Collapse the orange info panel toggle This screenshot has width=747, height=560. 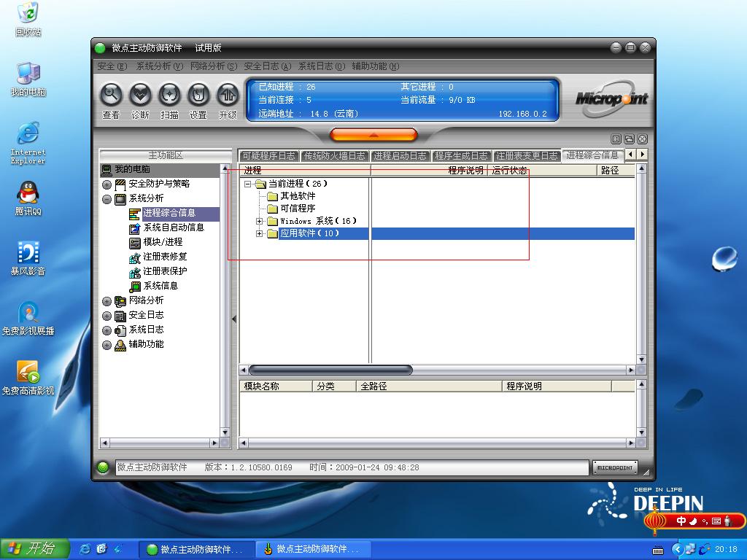373,135
